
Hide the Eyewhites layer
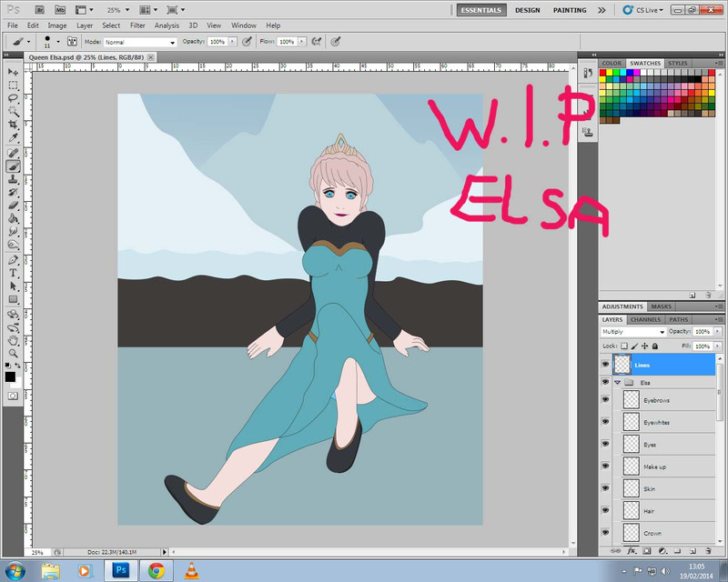[x=605, y=421]
